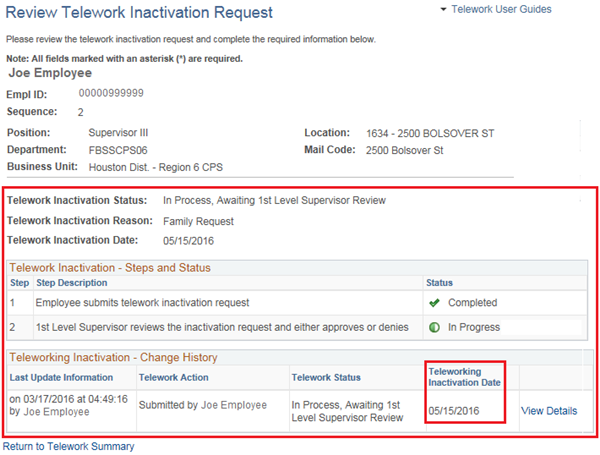The image size is (600, 455).
Task: Open View Details in Change History
Action: click(x=548, y=411)
